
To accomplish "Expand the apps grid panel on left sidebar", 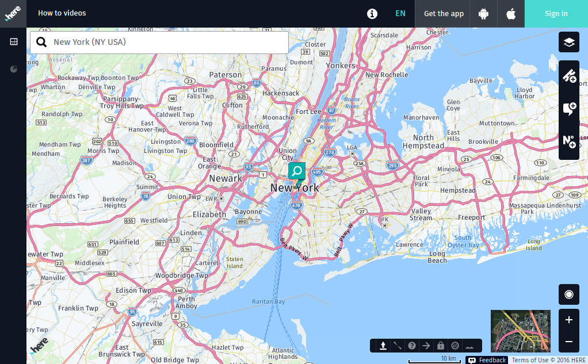I will [x=13, y=41].
